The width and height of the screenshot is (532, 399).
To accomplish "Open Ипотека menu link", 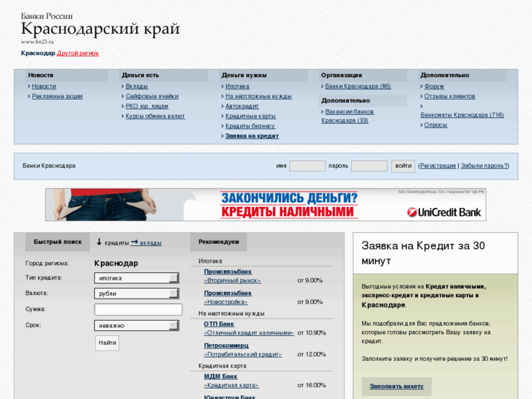I will coord(237,86).
